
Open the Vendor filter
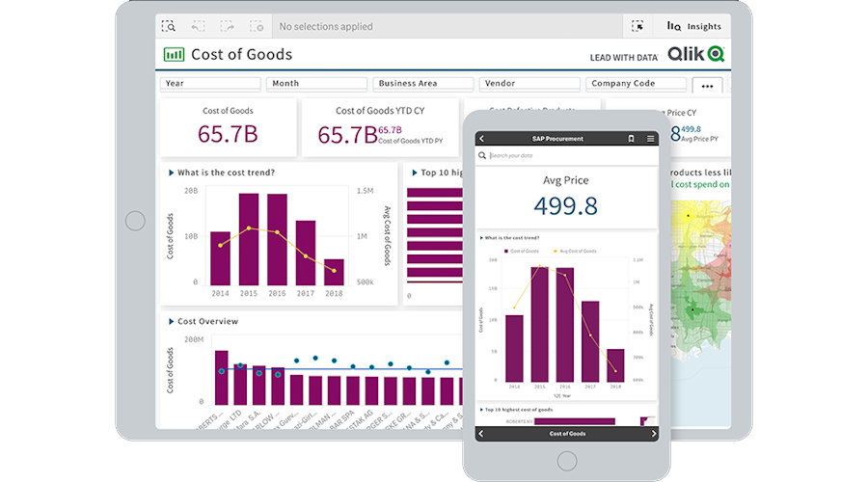[529, 84]
